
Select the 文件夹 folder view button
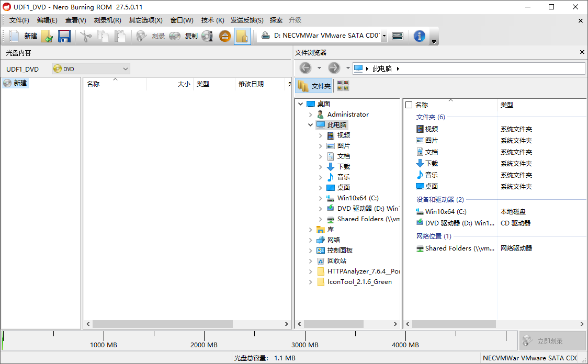tap(314, 85)
